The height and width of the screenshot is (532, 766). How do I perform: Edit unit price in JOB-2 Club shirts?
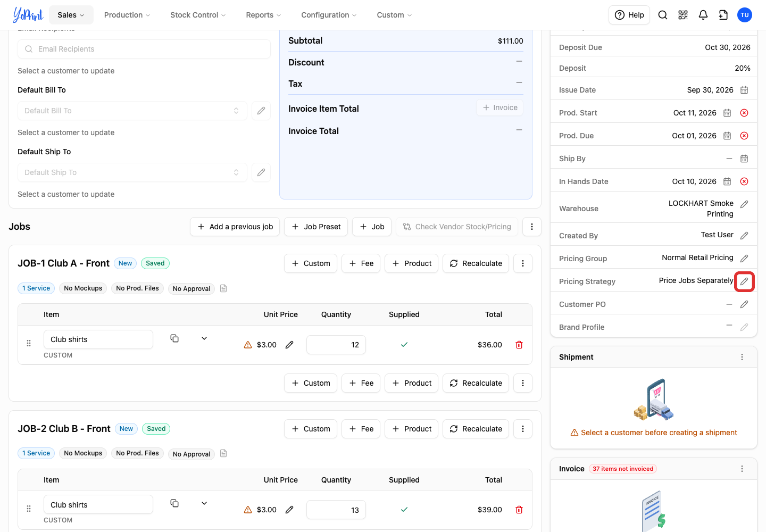[x=289, y=510]
